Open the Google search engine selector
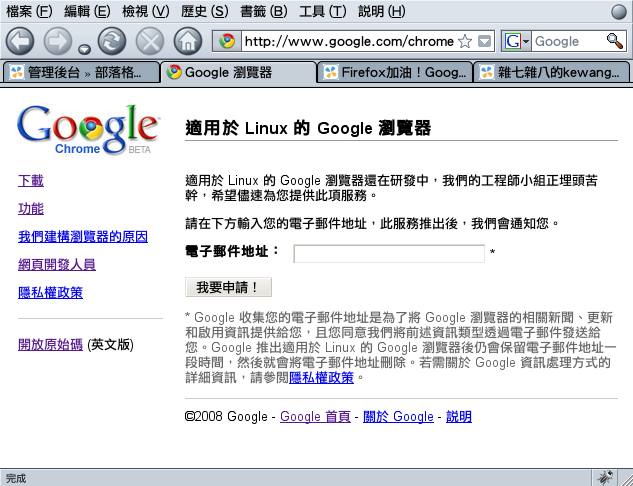633x486 pixels. pyautogui.click(x=517, y=41)
